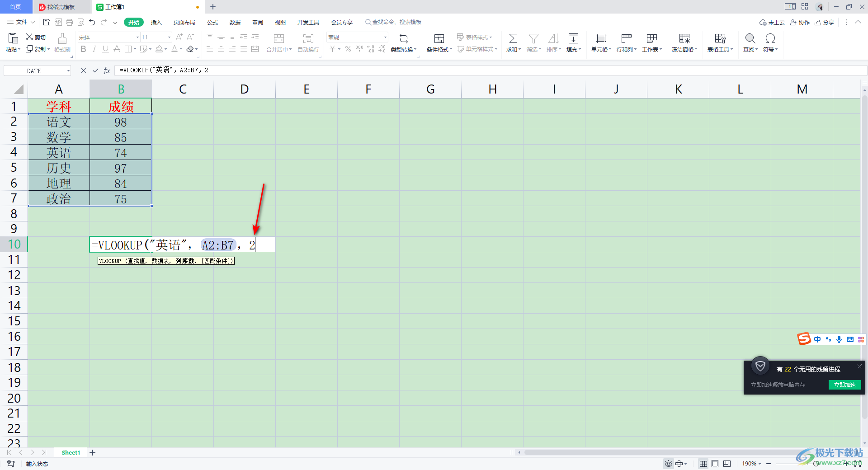The height and width of the screenshot is (470, 868).
Task: Click the Save icon in quick toolbar
Action: click(47, 22)
